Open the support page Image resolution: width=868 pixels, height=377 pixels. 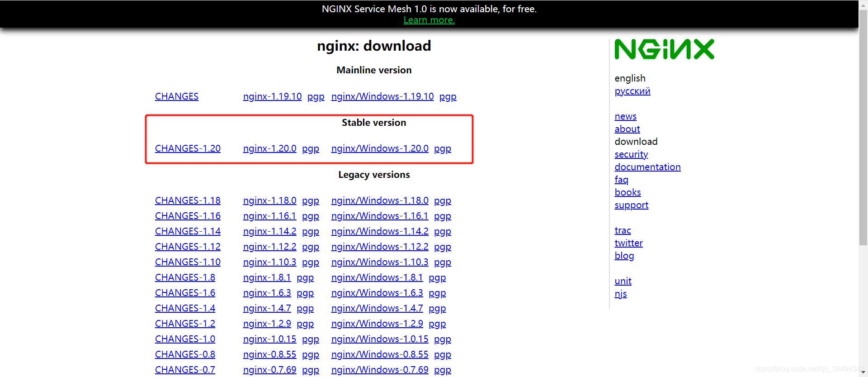631,205
